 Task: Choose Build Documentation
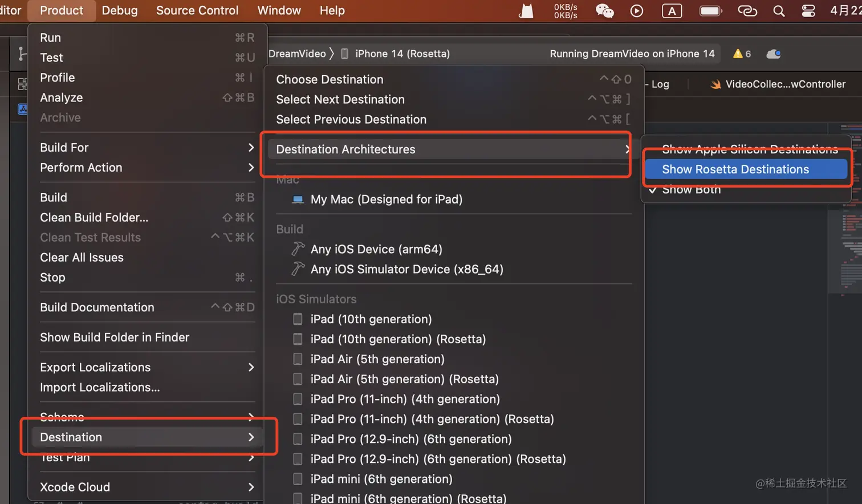[x=147, y=307]
